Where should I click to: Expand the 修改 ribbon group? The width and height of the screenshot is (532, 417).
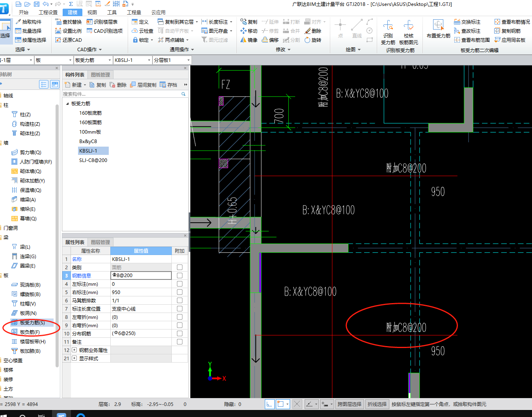pos(283,50)
